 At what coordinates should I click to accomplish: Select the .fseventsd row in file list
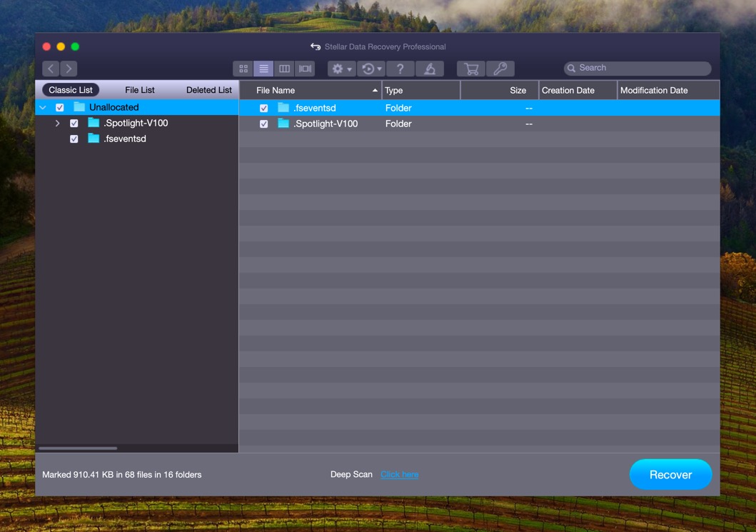(x=479, y=108)
